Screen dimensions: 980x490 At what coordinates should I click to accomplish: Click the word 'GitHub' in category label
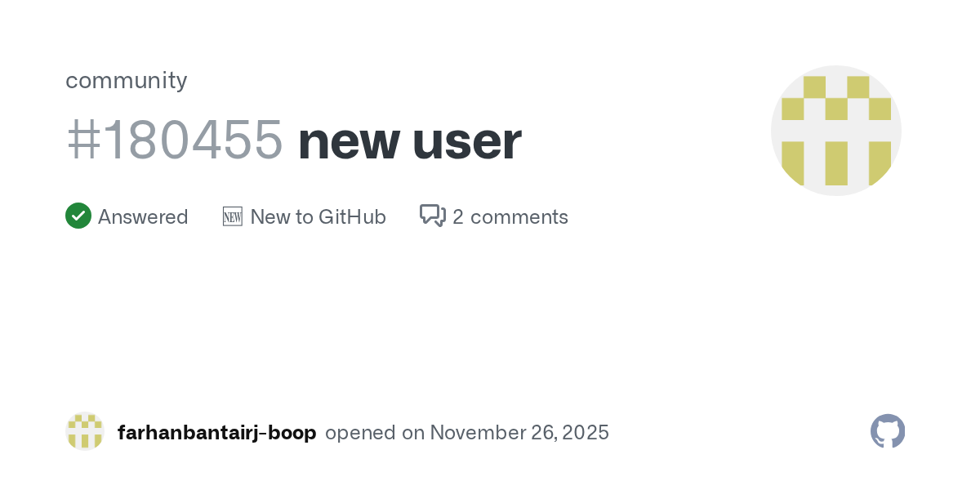(x=352, y=217)
